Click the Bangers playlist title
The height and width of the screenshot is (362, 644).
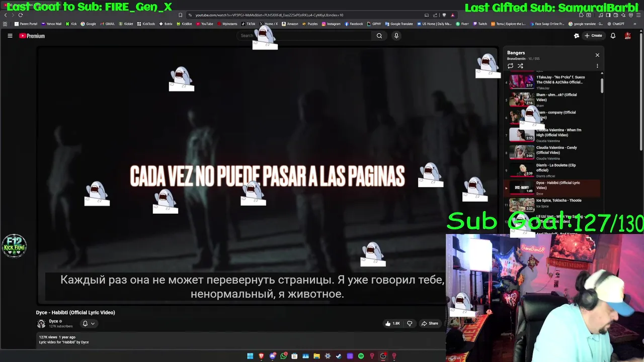pos(516,53)
